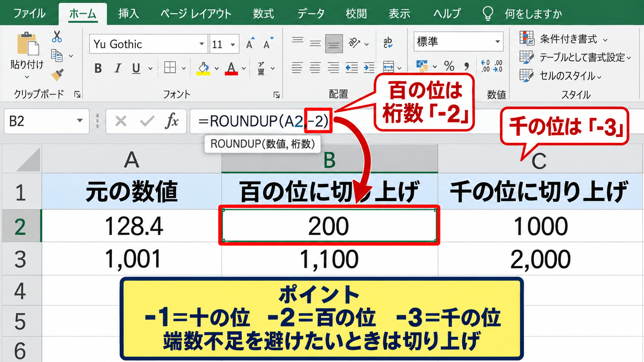Increase font size with large A icon
Image resolution: width=644 pixels, height=362 pixels.
point(250,43)
